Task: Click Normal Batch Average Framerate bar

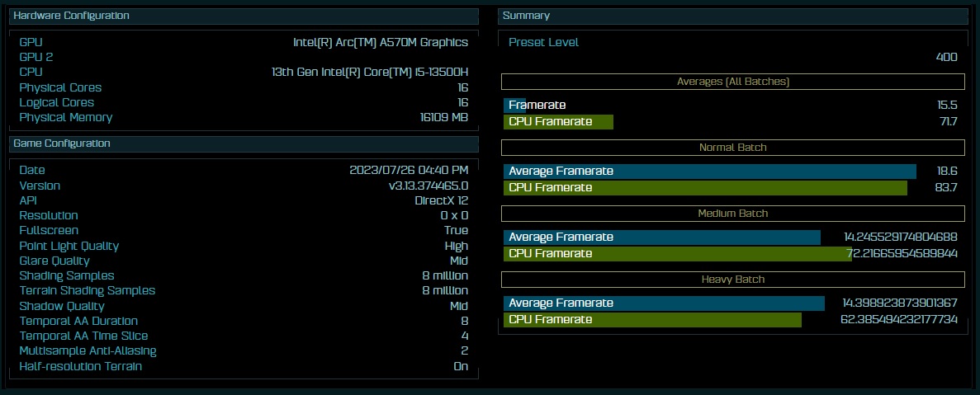Action: pos(710,172)
